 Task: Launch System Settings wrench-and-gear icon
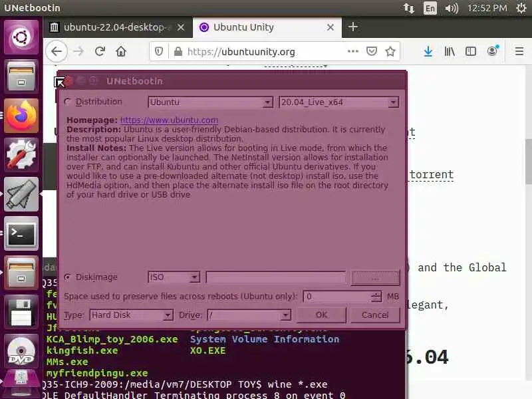(21, 154)
